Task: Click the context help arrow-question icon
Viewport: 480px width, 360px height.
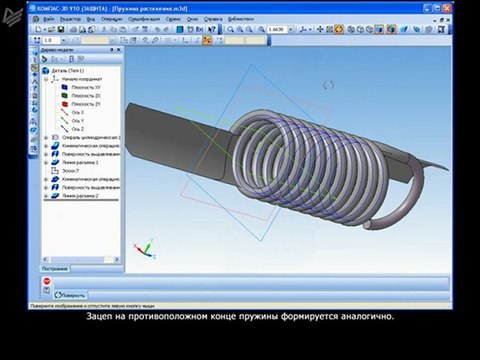Action: click(212, 30)
